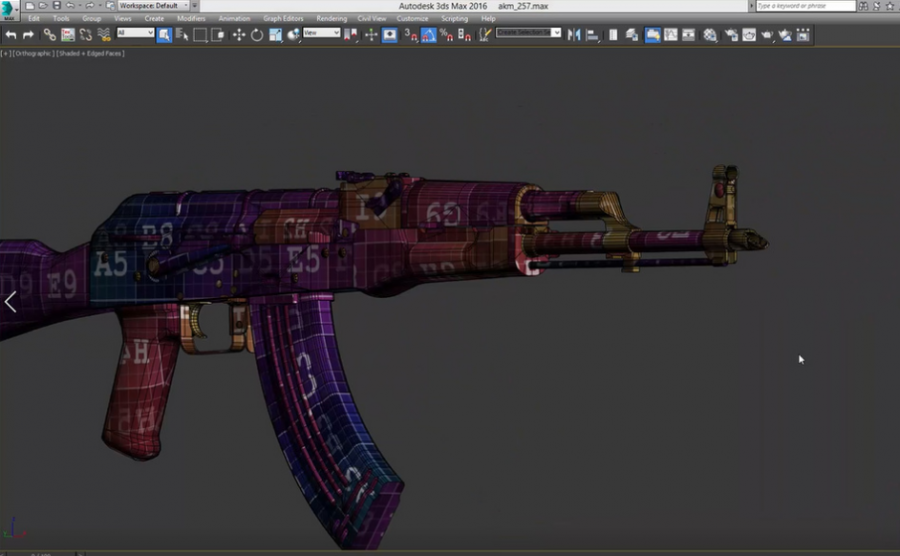Screen dimensions: 900x556
Task: Click the Render Production teapot icon
Action: tap(767, 35)
